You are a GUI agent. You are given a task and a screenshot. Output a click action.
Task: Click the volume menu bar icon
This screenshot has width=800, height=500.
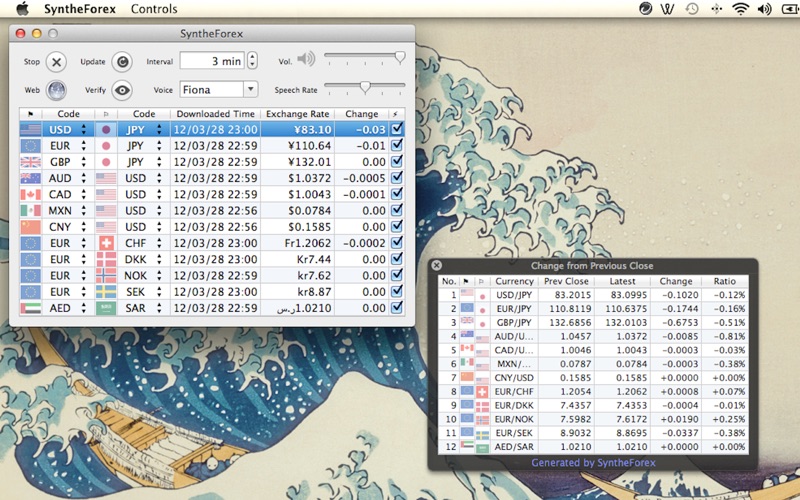point(764,9)
